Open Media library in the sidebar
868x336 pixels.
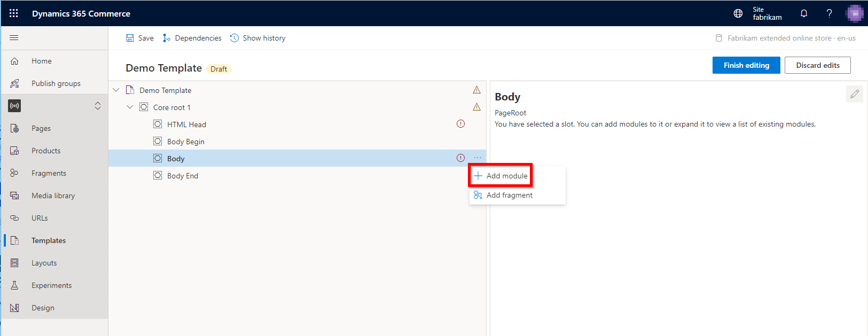coord(54,196)
